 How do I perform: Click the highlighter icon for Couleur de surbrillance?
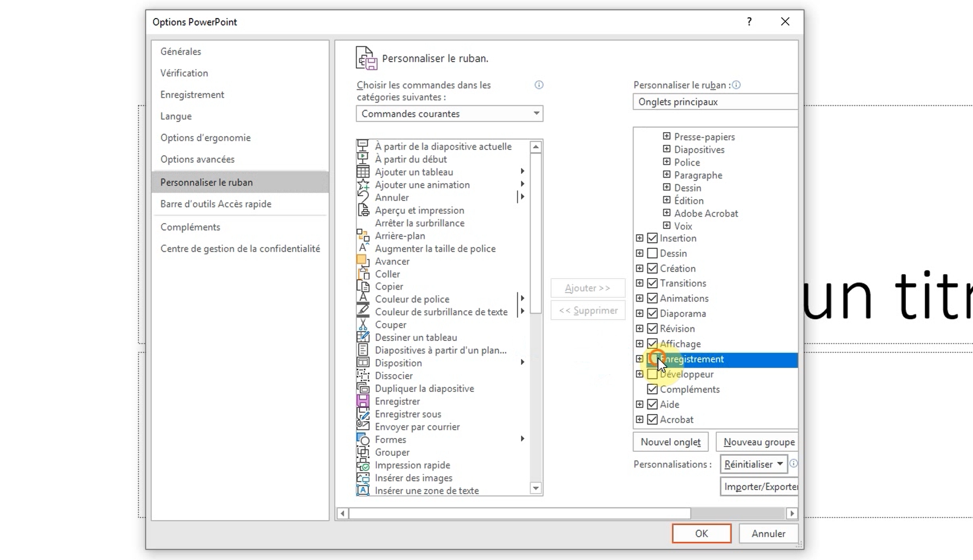tap(363, 312)
